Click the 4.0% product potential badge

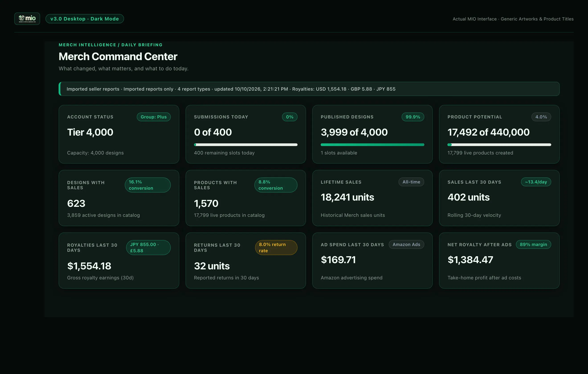click(x=541, y=117)
